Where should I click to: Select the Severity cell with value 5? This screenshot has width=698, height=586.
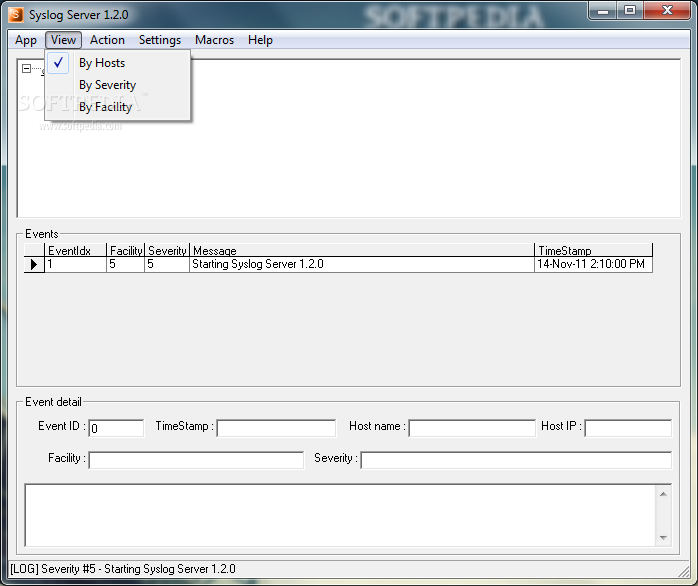tap(167, 265)
